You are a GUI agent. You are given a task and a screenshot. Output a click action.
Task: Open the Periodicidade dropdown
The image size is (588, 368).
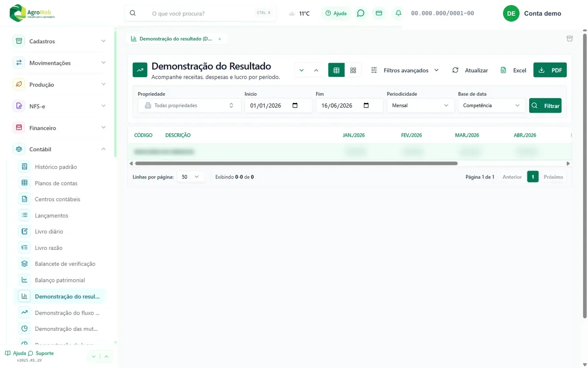(420, 105)
